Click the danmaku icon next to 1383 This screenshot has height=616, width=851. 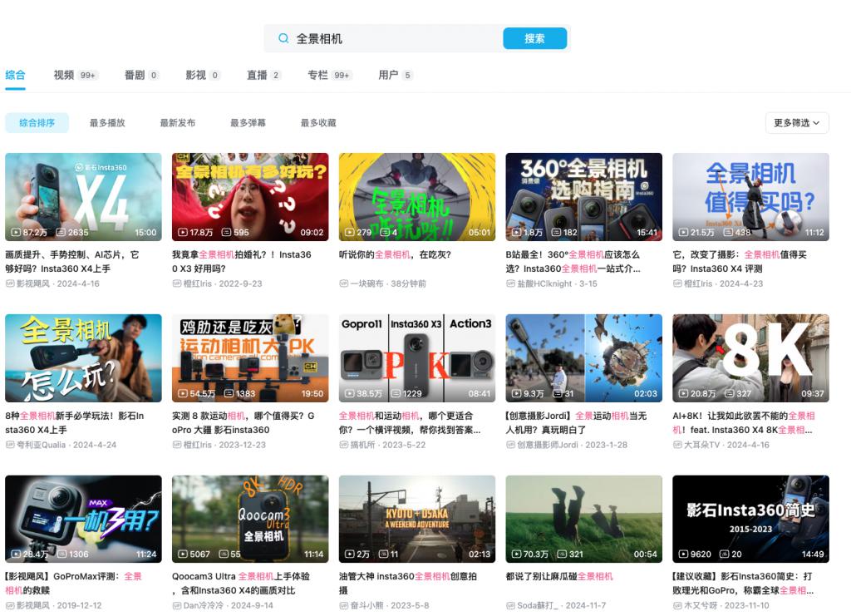[229, 393]
